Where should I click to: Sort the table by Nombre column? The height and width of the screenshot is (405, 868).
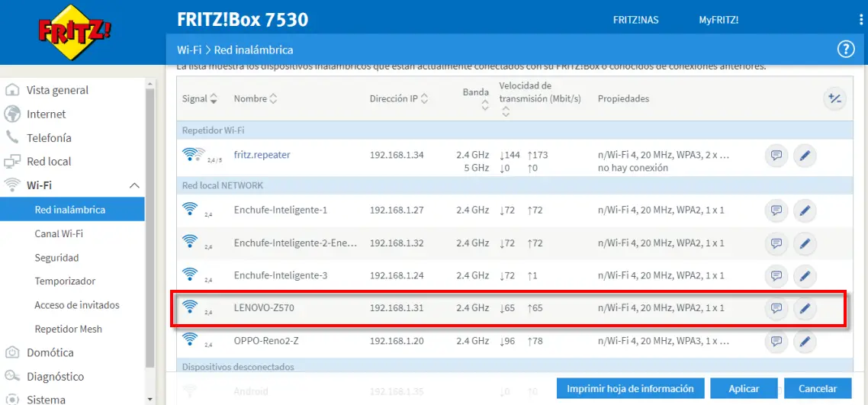click(272, 99)
